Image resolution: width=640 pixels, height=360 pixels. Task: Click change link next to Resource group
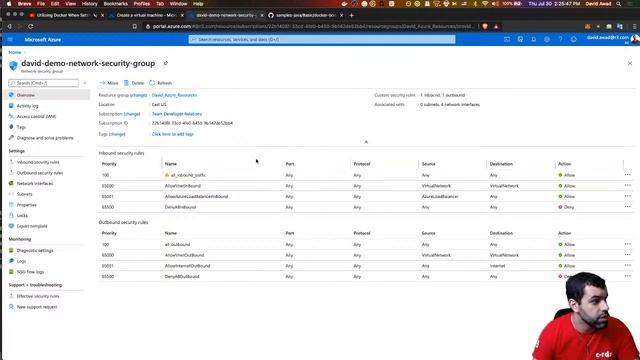138,95
